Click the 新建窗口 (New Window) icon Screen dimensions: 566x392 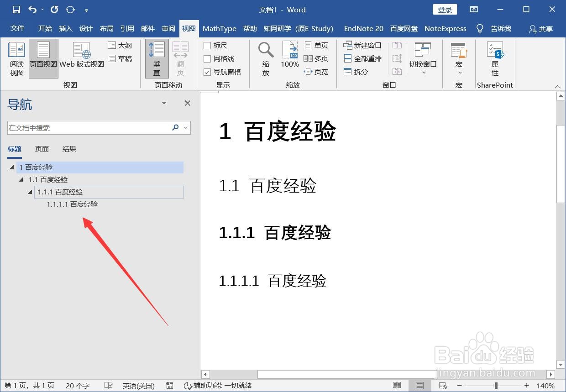pyautogui.click(x=362, y=45)
